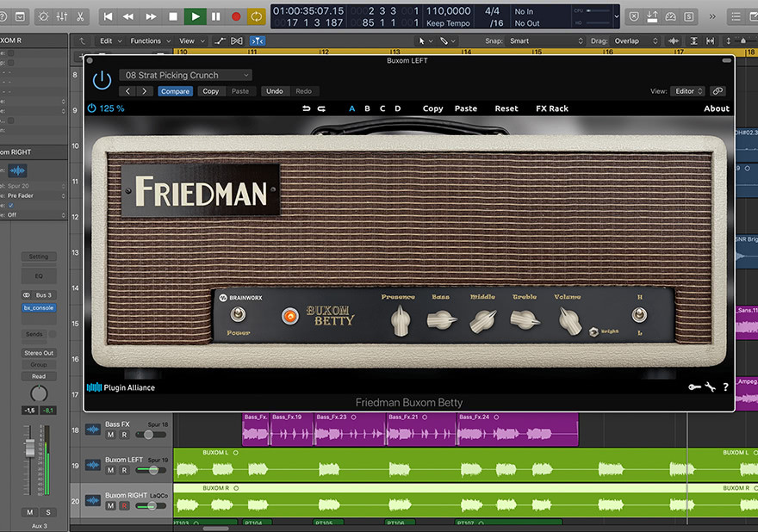Open the Edit menu in tracks area
The width and height of the screenshot is (758, 532).
[x=109, y=40]
